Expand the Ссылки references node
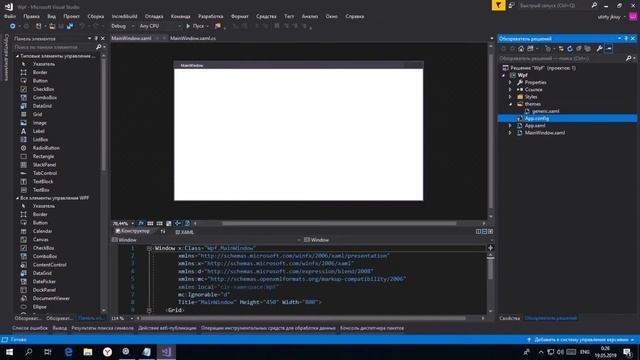The image size is (640, 360). point(510,89)
